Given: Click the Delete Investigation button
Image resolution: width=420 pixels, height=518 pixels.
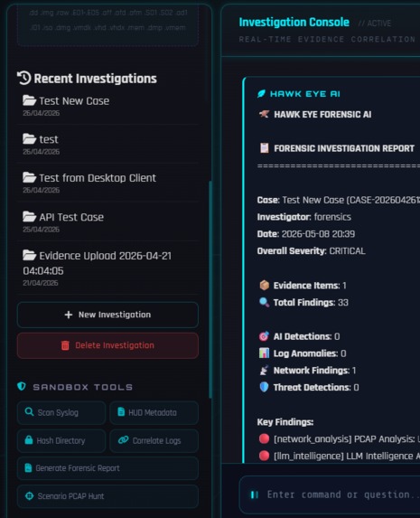Looking at the screenshot, I should [x=107, y=345].
